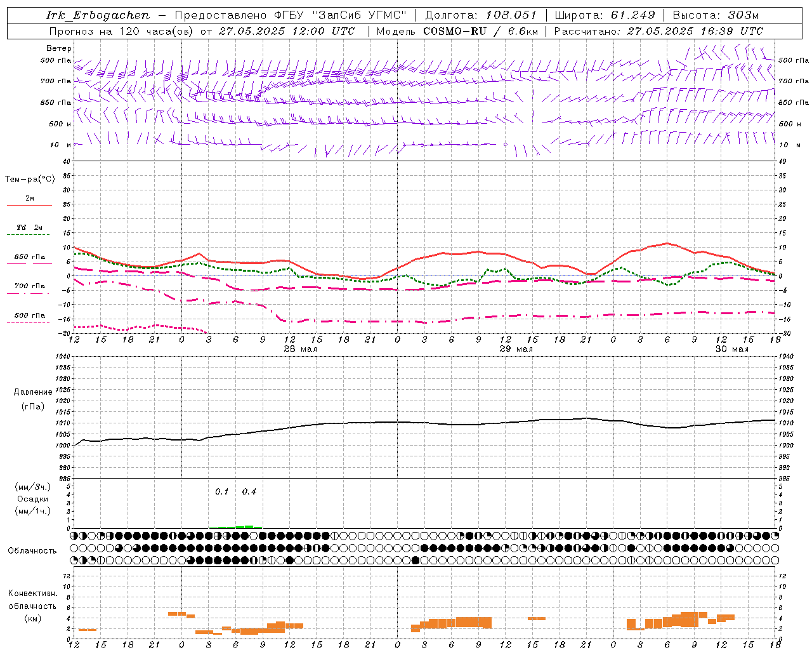Click the "(мм/3ч.)" precipitation unit label
Viewport: 812px width, 650px height.
(33, 487)
